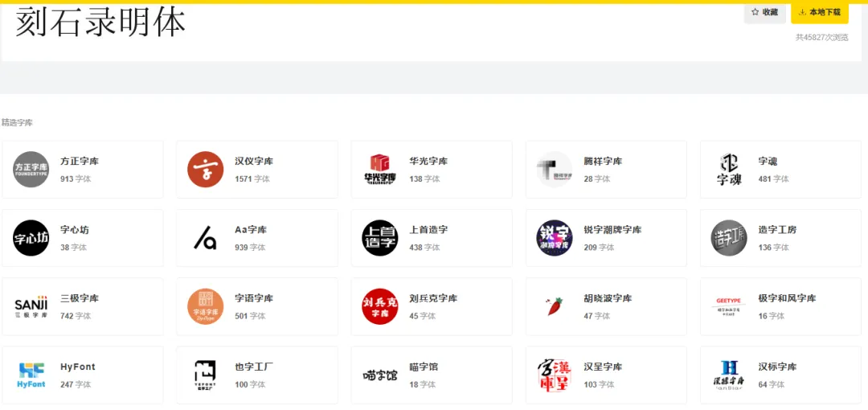The height and width of the screenshot is (410, 868).
Task: Click the 247 字体 count
Action: point(76,384)
